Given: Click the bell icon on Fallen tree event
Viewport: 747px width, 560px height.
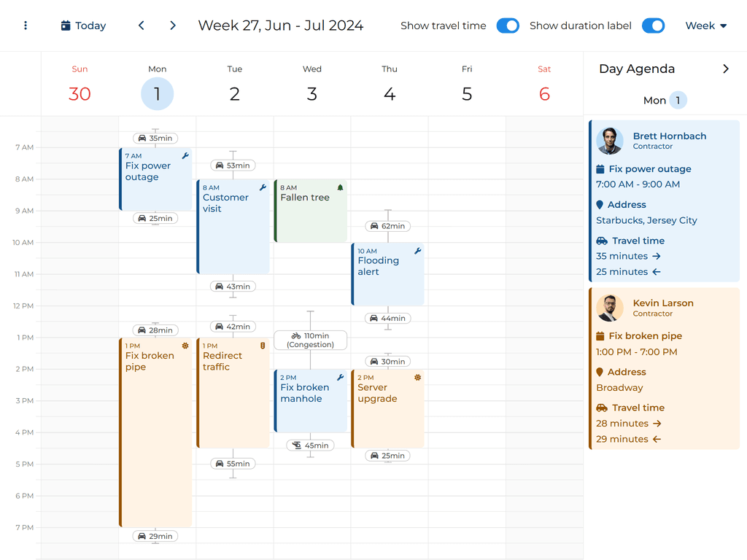Looking at the screenshot, I should tap(340, 187).
